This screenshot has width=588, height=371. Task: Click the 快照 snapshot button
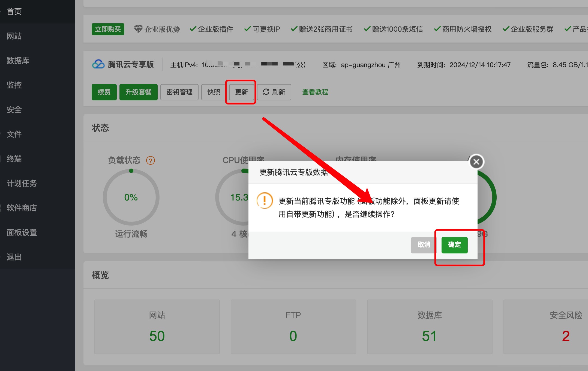[x=214, y=92]
